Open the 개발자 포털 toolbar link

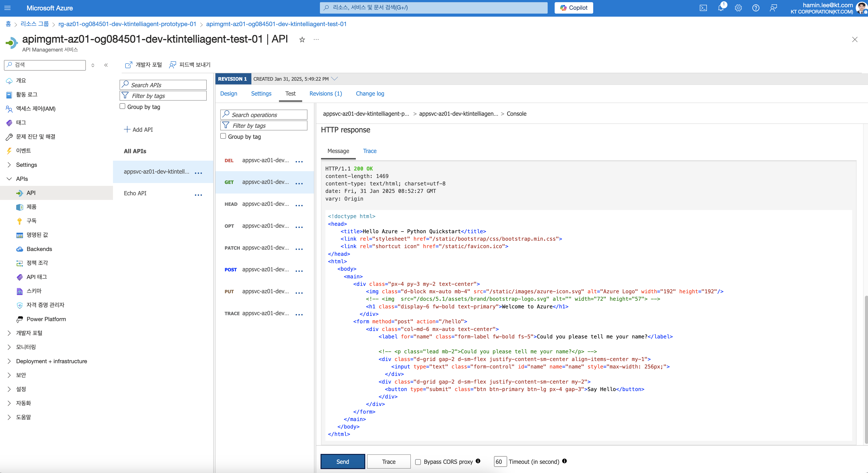pos(143,64)
